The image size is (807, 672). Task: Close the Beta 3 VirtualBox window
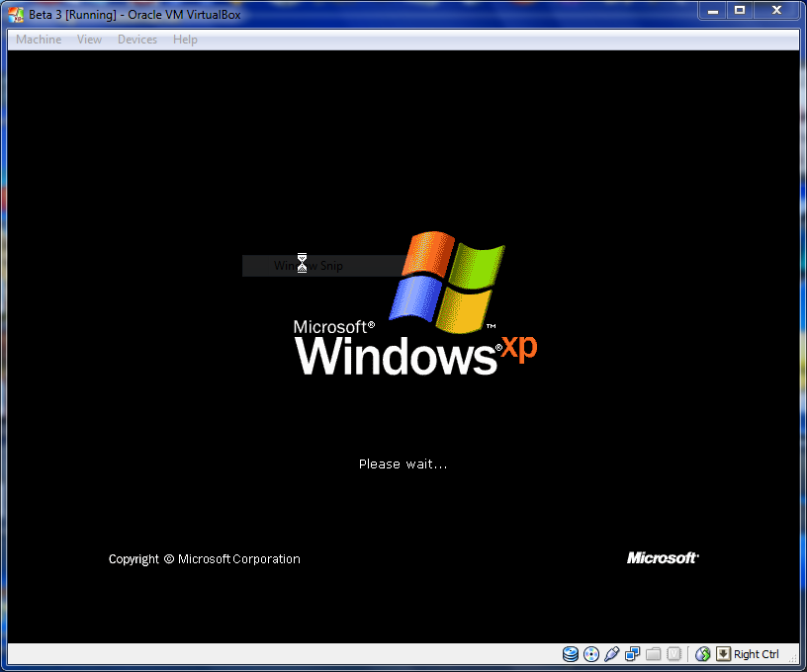pyautogui.click(x=776, y=10)
